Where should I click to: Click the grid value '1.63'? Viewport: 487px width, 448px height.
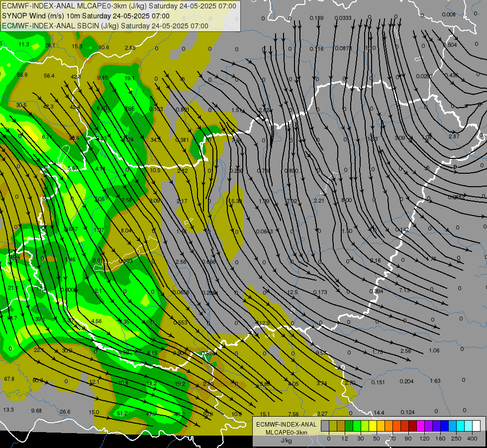(435, 381)
